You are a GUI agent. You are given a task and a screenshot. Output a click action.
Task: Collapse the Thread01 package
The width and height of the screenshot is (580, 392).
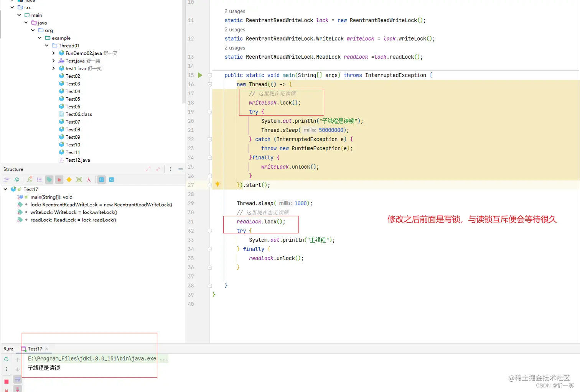click(x=47, y=46)
